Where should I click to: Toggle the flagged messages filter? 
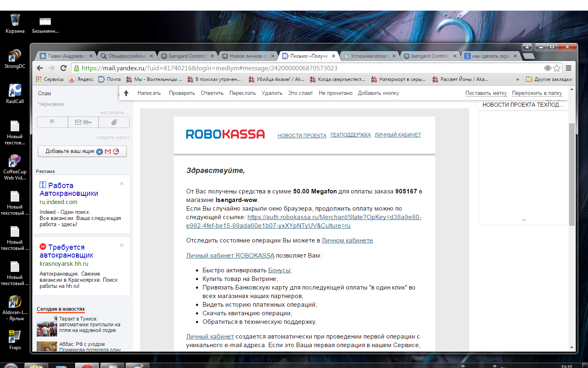(x=52, y=122)
